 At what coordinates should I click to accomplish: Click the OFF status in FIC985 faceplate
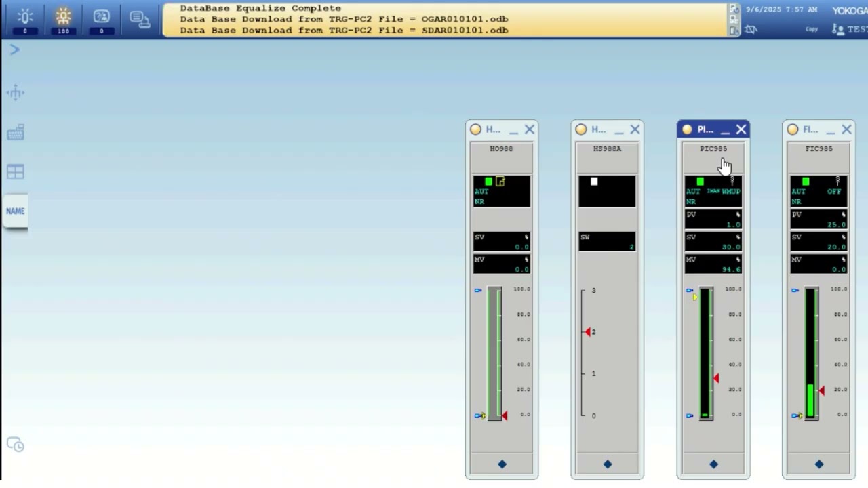834,192
